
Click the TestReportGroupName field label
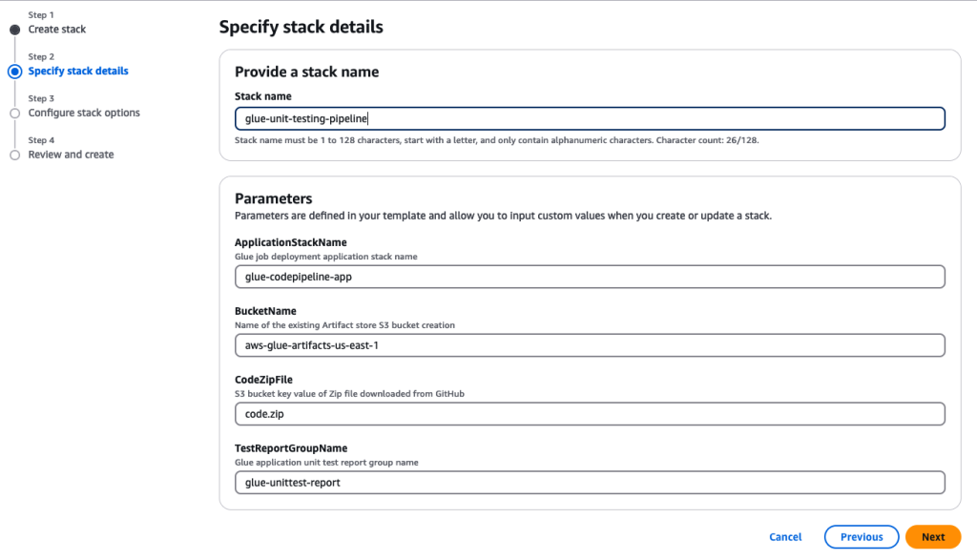pos(291,448)
